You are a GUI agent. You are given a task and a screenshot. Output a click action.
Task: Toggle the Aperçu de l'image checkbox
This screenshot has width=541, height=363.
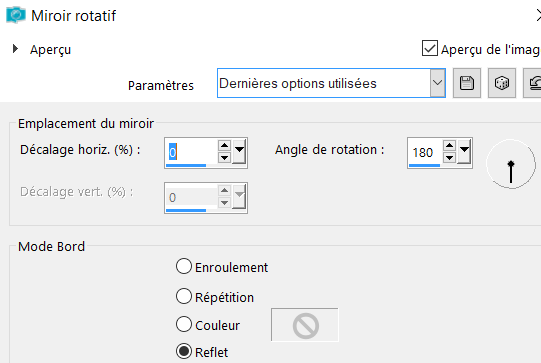430,48
